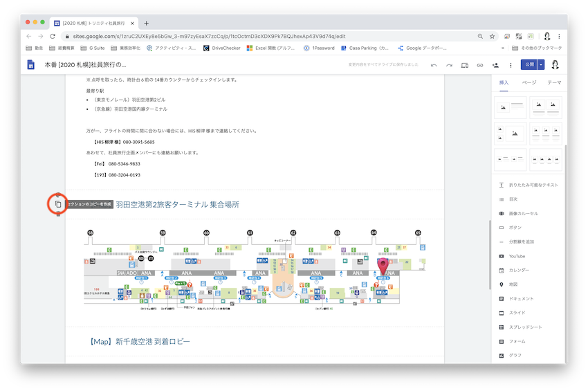Go to the Google Sites home logo

tap(31, 64)
